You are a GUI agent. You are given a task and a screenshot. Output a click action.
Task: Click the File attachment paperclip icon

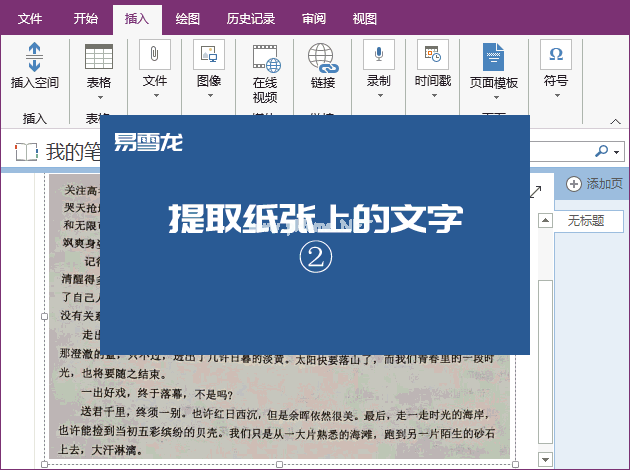(x=155, y=54)
